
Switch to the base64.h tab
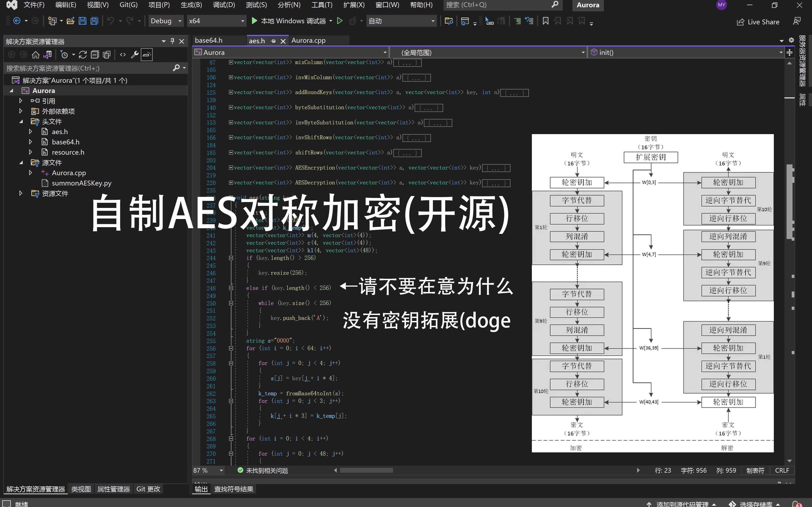[208, 40]
